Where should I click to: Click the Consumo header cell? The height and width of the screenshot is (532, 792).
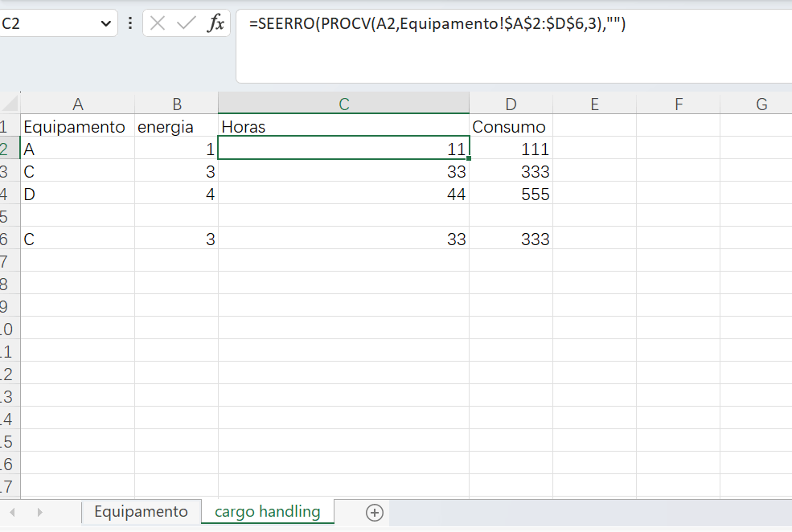[511, 126]
